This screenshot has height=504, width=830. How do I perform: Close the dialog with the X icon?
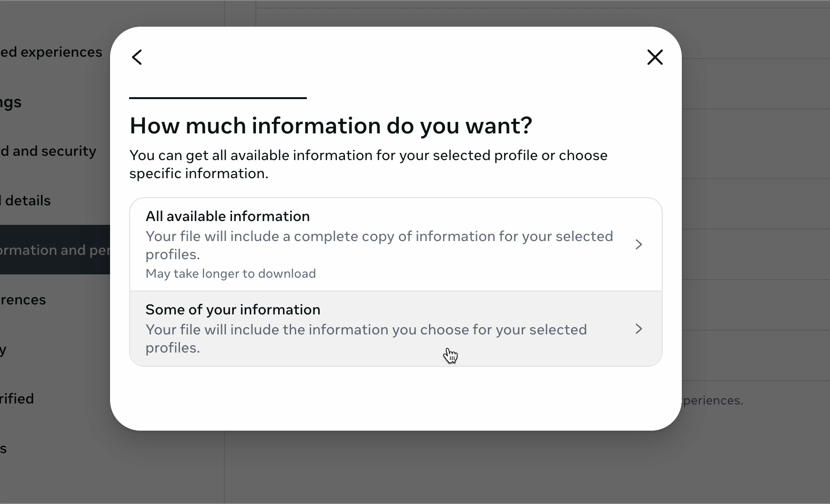pyautogui.click(x=655, y=57)
